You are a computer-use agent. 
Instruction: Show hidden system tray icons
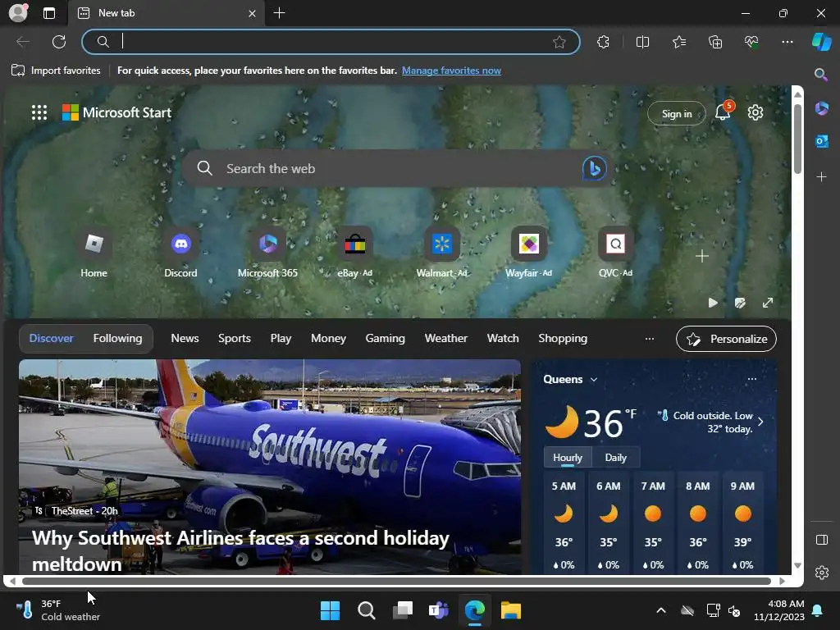pos(661,610)
